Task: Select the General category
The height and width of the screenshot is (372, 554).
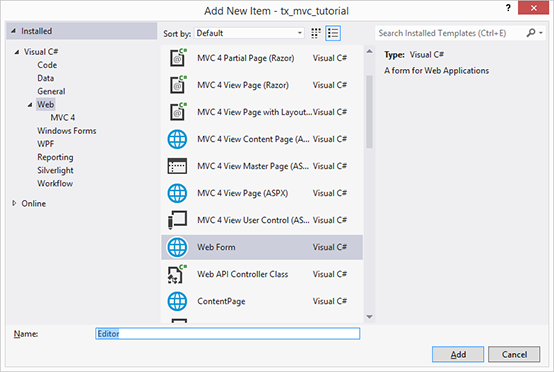Action: coord(51,91)
